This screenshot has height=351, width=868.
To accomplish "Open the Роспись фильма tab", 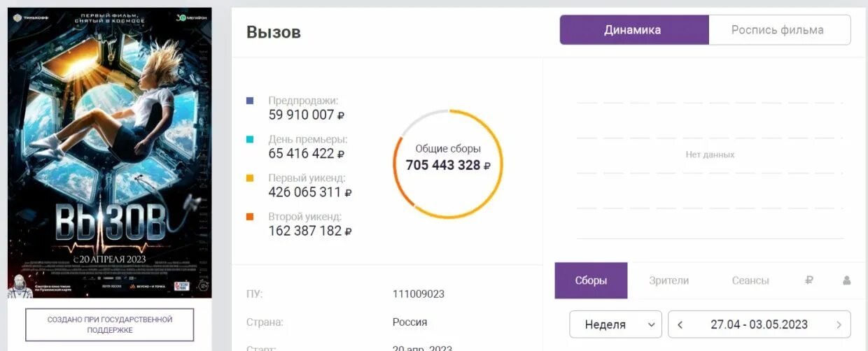I will pos(780,30).
